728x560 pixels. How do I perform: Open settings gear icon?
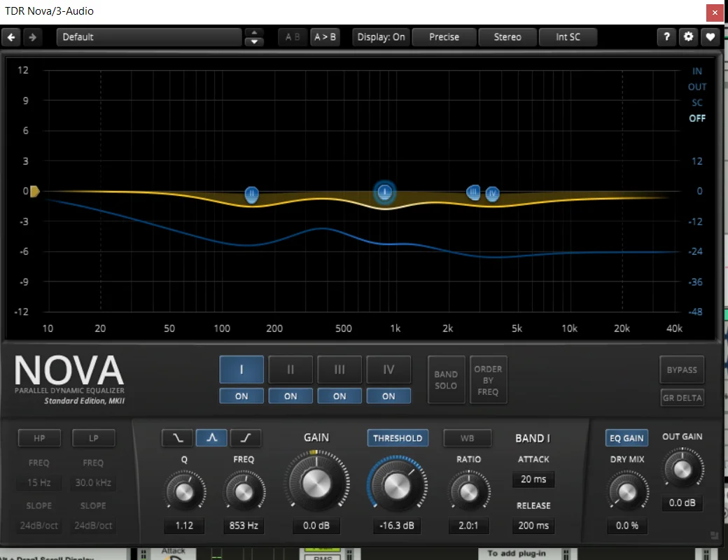coord(689,37)
